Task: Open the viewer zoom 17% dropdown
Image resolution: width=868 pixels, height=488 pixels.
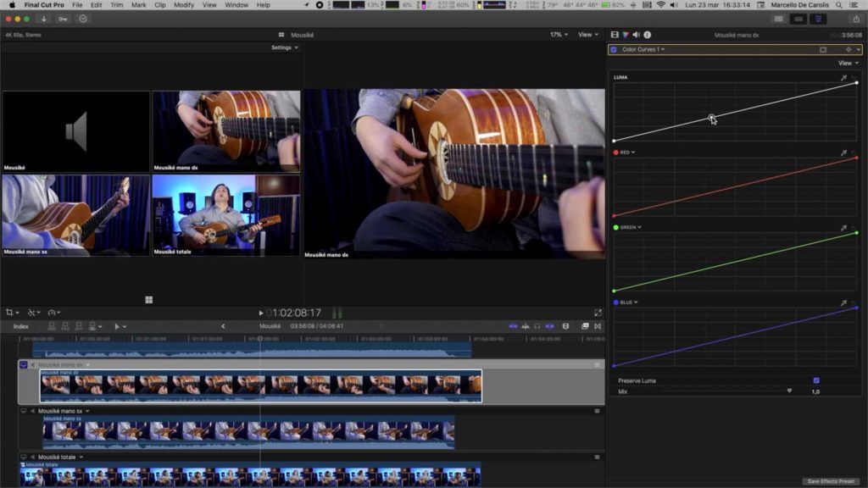Action: [559, 34]
